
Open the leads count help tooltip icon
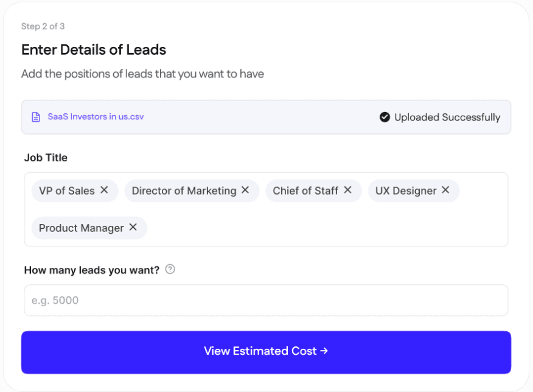pyautogui.click(x=170, y=269)
